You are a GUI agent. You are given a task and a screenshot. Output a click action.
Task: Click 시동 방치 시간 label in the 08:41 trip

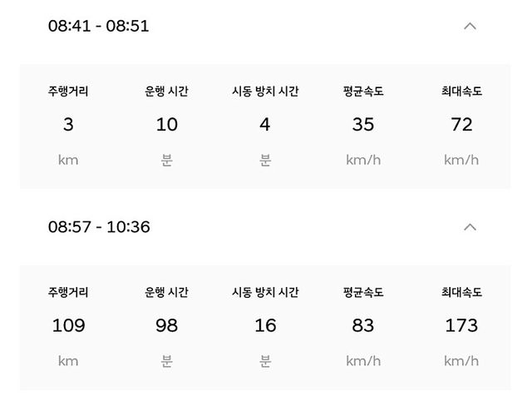point(265,92)
